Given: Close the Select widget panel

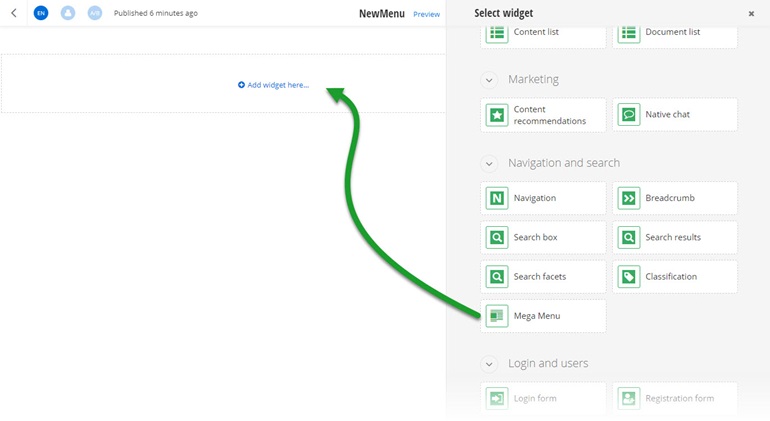Looking at the screenshot, I should (751, 14).
